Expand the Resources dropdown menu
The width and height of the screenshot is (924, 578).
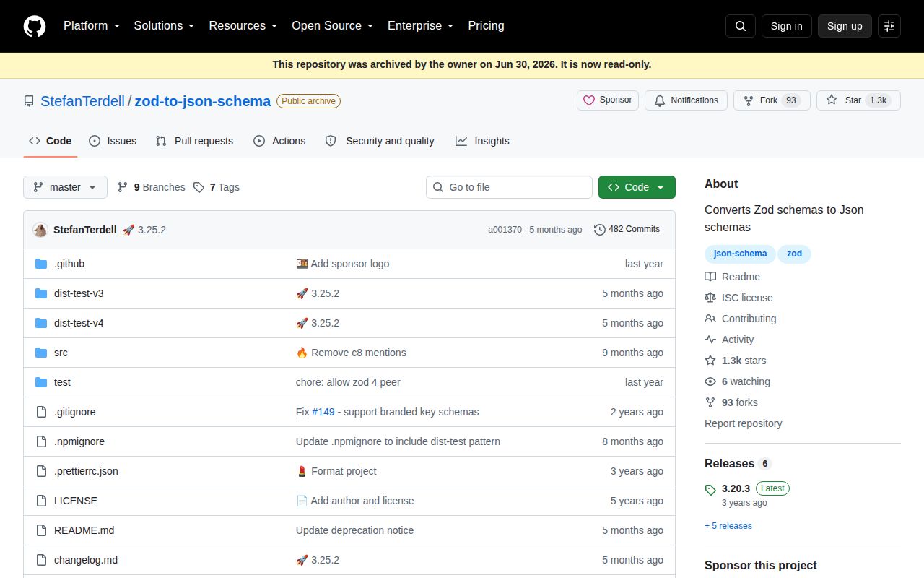pyautogui.click(x=243, y=26)
